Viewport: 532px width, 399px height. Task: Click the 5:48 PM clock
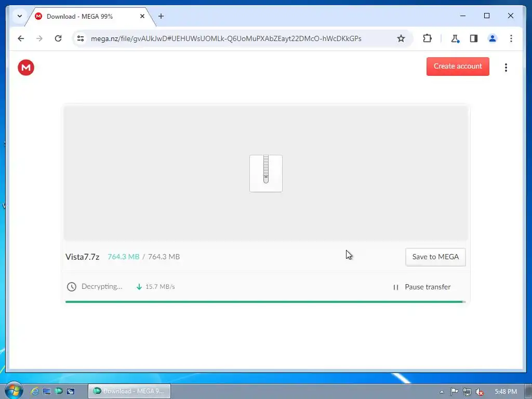pyautogui.click(x=506, y=392)
